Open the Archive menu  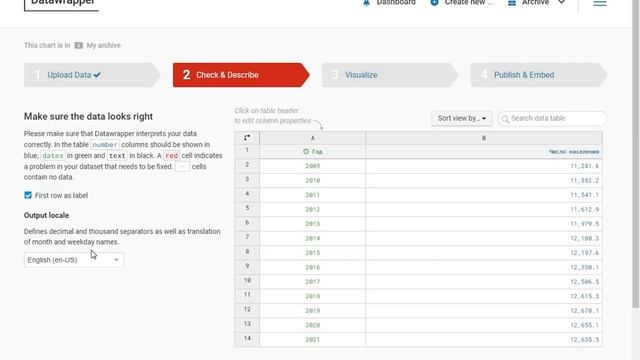coord(536,3)
